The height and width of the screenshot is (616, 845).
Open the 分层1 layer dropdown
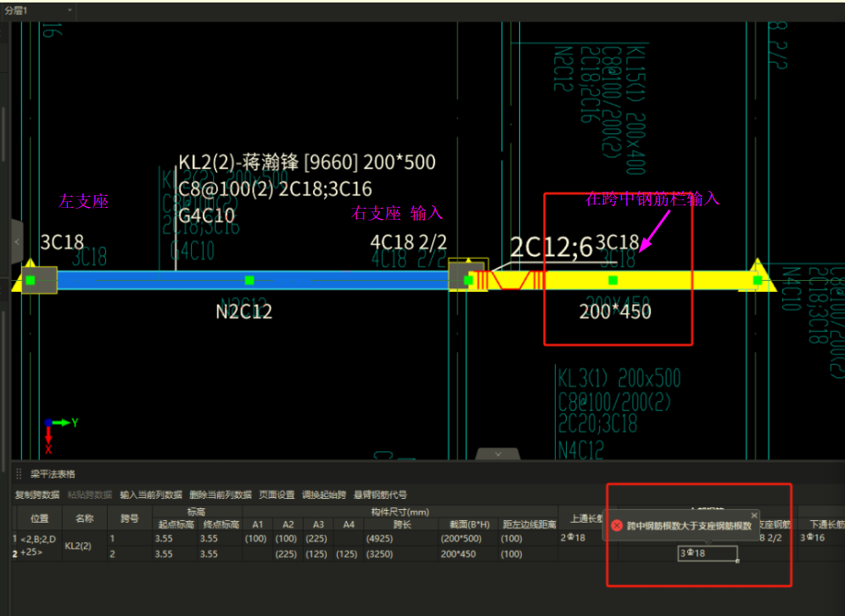(x=37, y=11)
